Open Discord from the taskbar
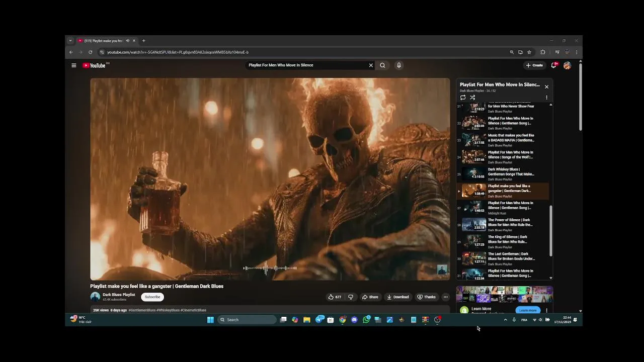Image resolution: width=644 pixels, height=362 pixels. 354,320
